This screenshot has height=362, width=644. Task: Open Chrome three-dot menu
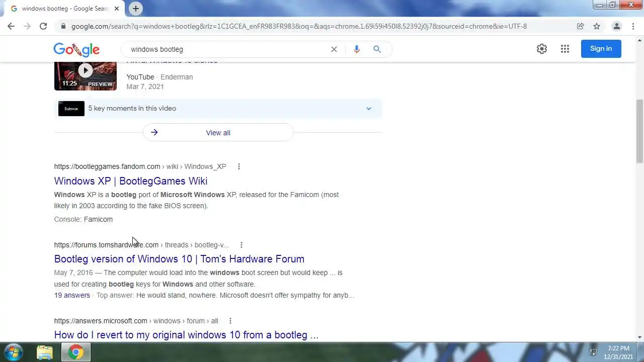click(x=633, y=26)
